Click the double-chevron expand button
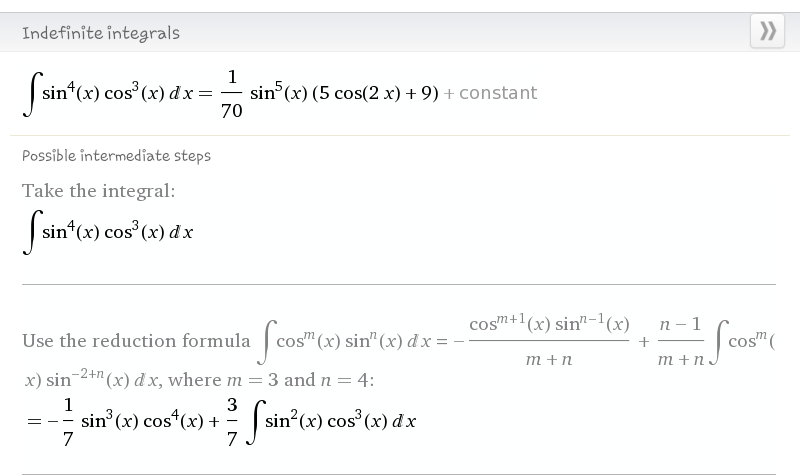This screenshot has width=800, height=475. point(767,31)
